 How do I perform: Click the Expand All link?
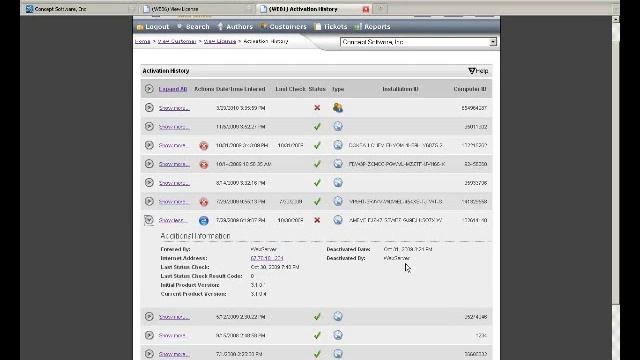[x=173, y=89]
